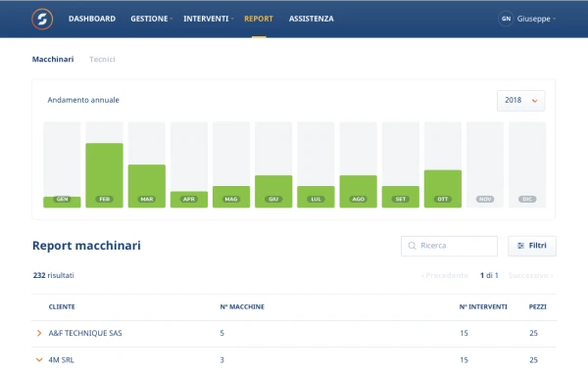This screenshot has width=588, height=372.
Task: Click the FEB bar in chart
Action: pyautogui.click(x=104, y=175)
